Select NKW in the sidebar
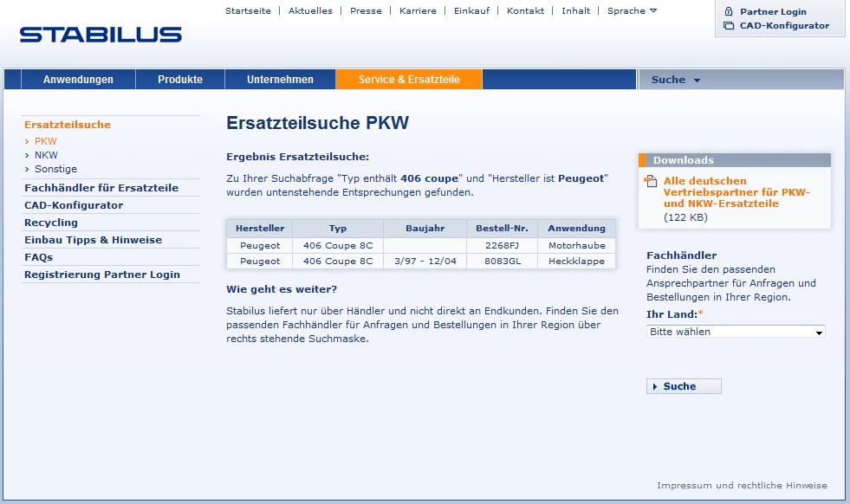Image resolution: width=850 pixels, height=504 pixels. (x=46, y=155)
